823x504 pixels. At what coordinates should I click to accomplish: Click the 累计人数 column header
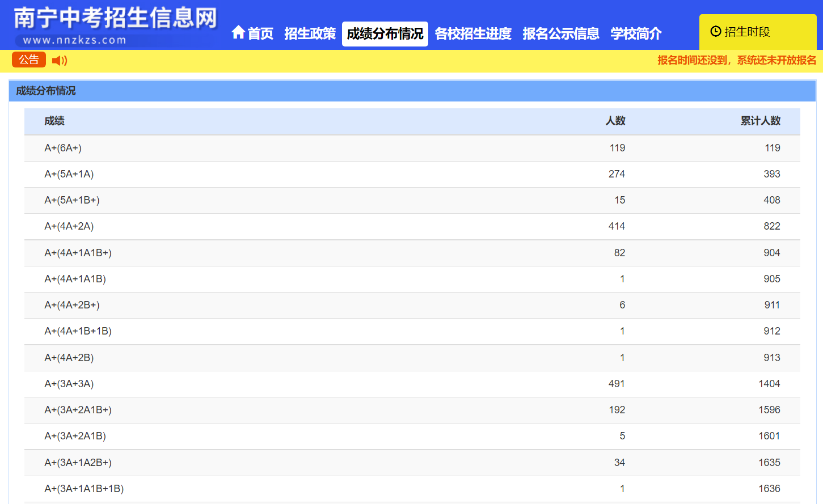[760, 121]
